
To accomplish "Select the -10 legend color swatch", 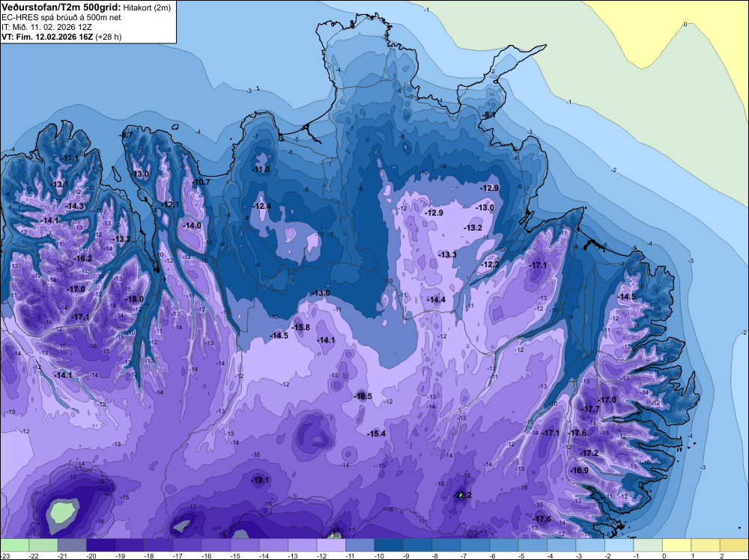I will pyautogui.click(x=389, y=545).
